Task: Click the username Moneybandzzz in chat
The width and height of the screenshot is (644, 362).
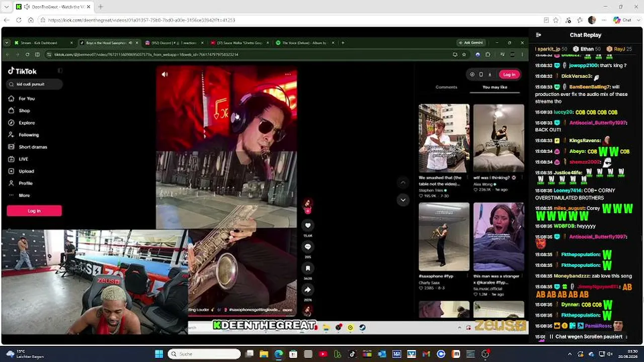Action: point(571,276)
